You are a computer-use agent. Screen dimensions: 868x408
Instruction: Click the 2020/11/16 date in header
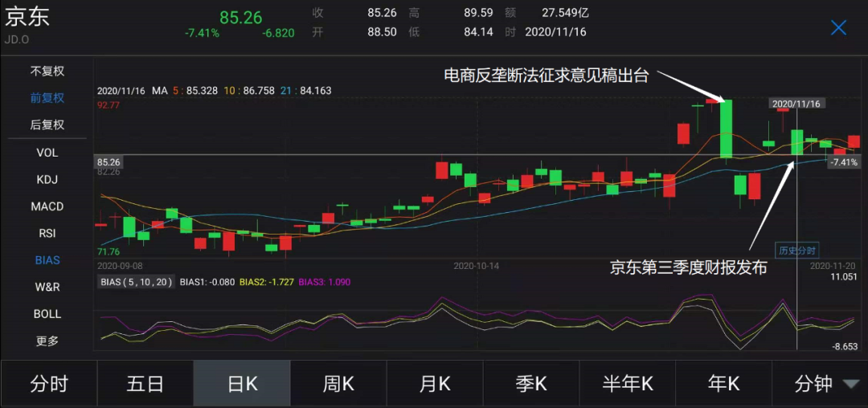555,31
